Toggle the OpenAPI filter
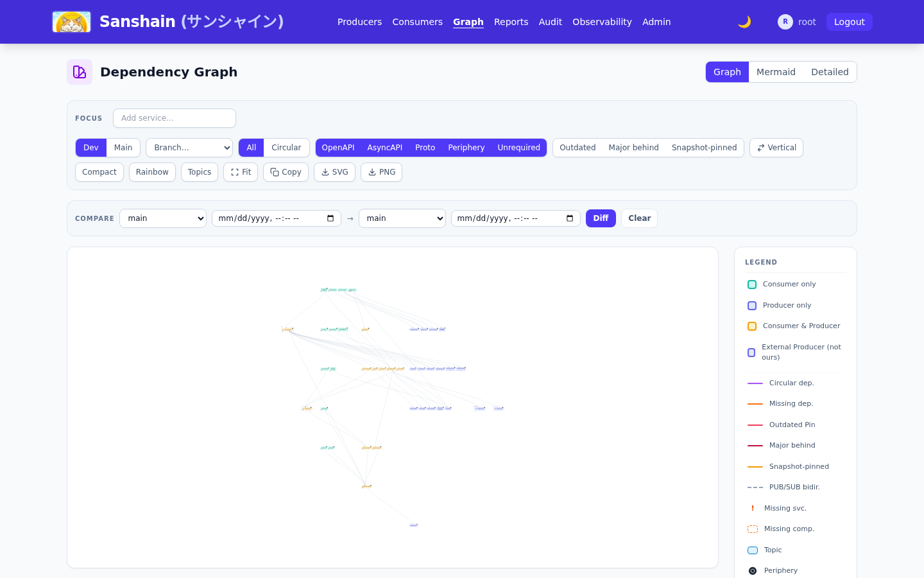Image resolution: width=924 pixels, height=578 pixels. pos(338,148)
